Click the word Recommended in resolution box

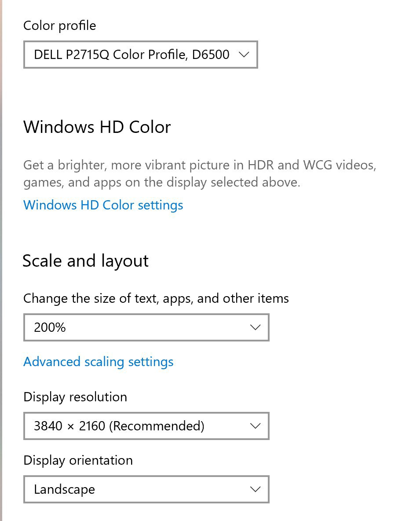point(157,426)
